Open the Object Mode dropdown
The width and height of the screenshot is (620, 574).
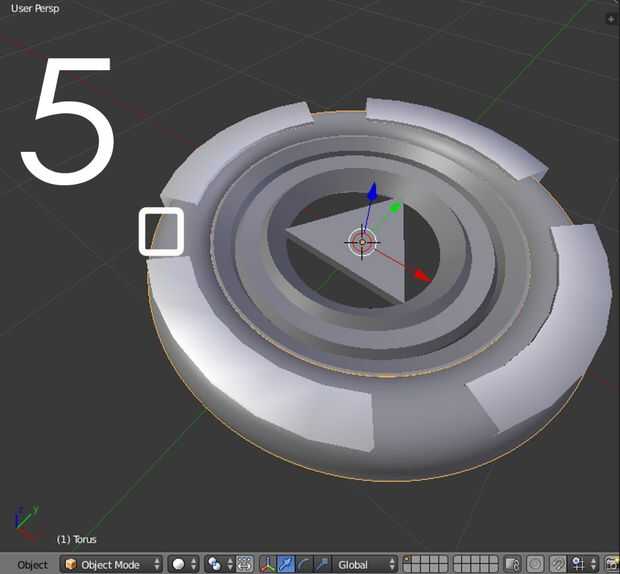pos(112,565)
